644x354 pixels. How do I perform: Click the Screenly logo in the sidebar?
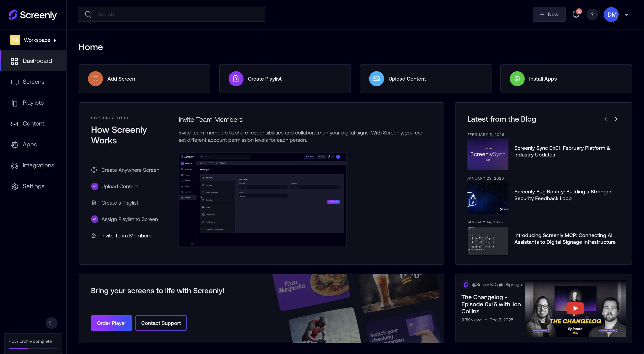[33, 15]
